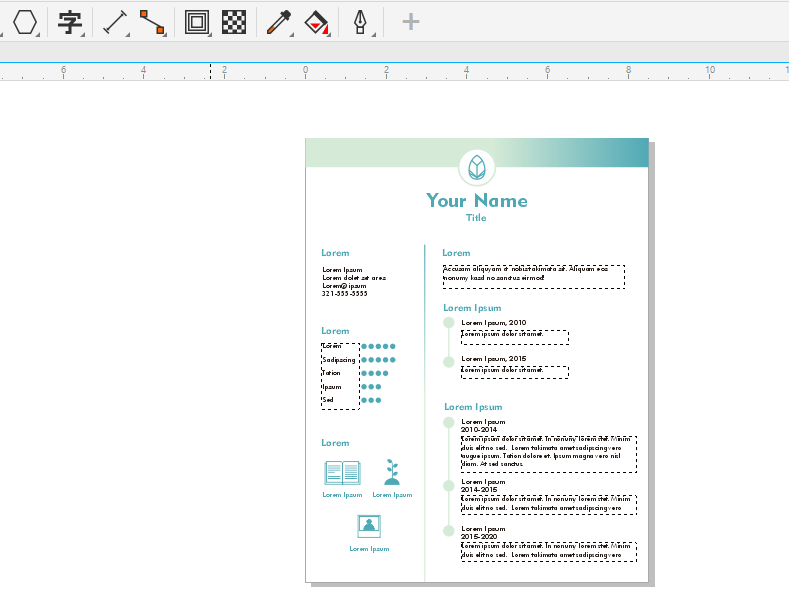Click 'Lorem Ipsum, 2015' entry
This screenshot has height=614, width=789.
click(494, 359)
